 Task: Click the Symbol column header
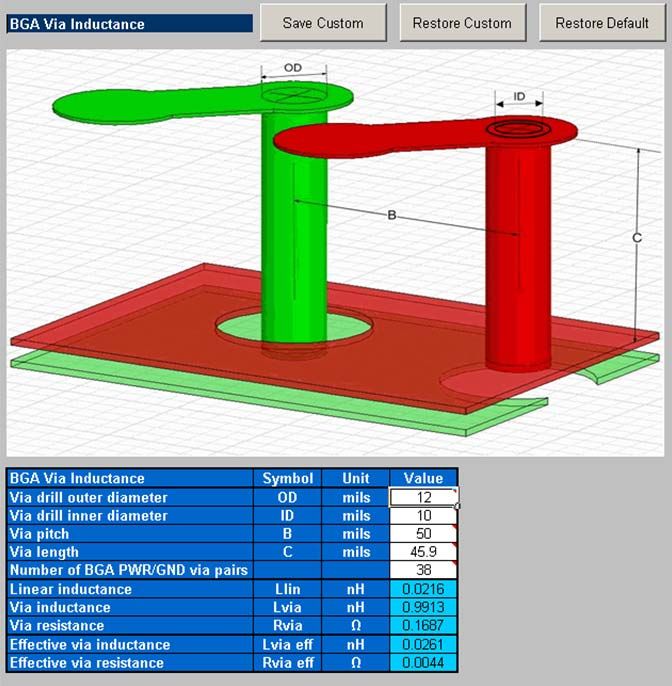point(287,478)
